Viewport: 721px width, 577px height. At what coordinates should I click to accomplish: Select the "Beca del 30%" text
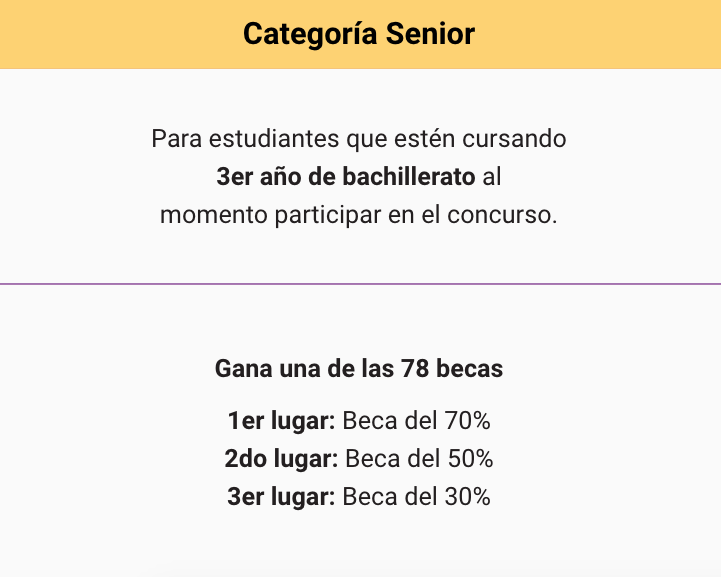click(x=416, y=497)
